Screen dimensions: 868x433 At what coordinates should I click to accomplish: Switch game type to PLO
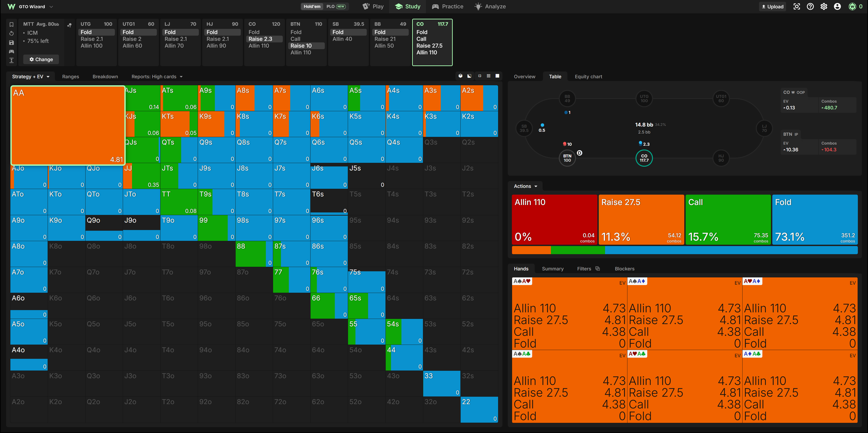[x=336, y=6]
